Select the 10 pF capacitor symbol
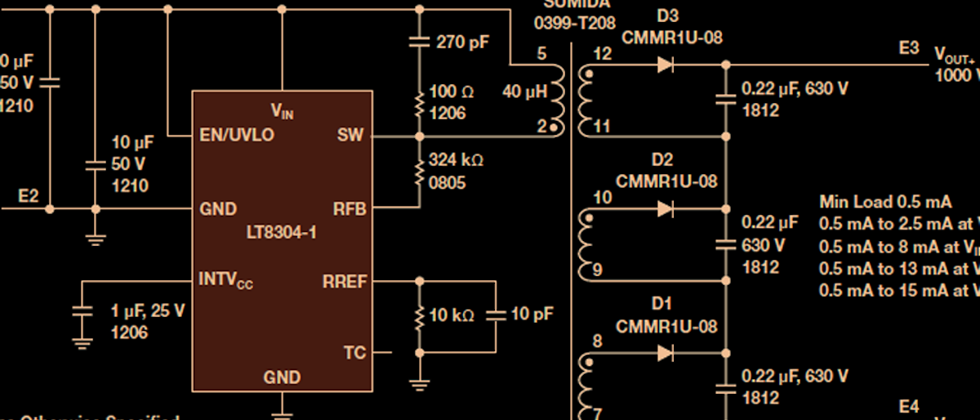 (x=496, y=315)
